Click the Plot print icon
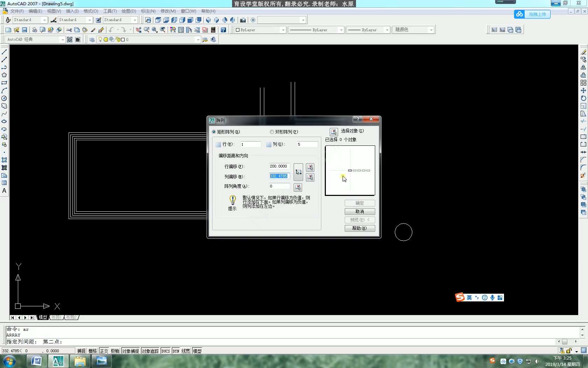 (x=34, y=30)
